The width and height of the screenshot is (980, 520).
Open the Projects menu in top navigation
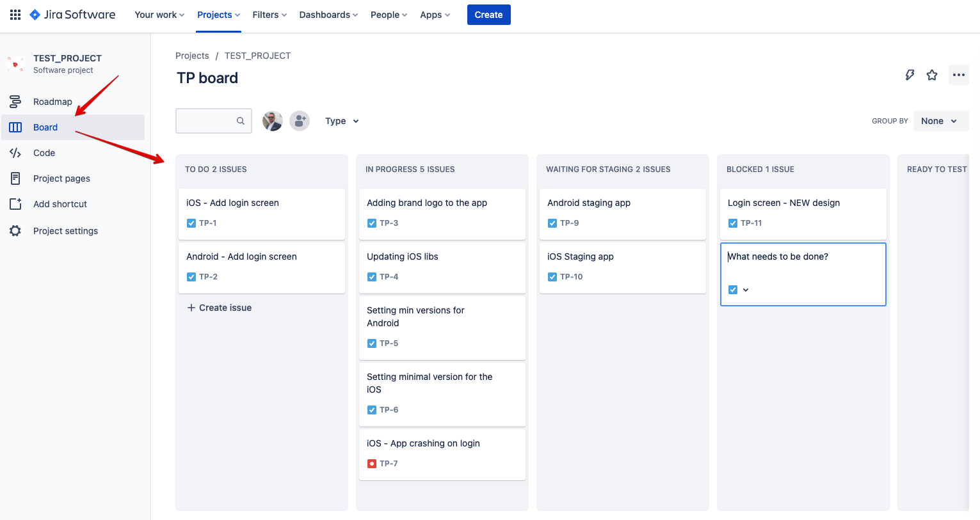click(218, 15)
